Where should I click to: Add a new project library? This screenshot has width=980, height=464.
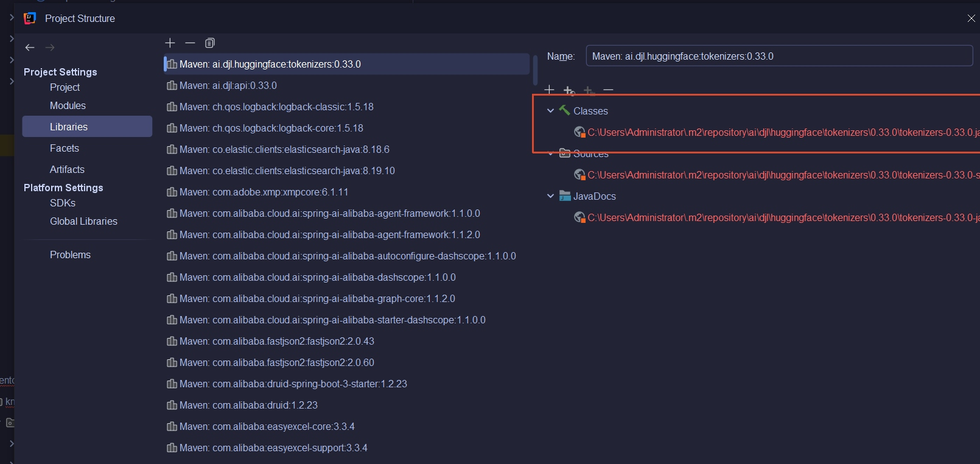[170, 43]
